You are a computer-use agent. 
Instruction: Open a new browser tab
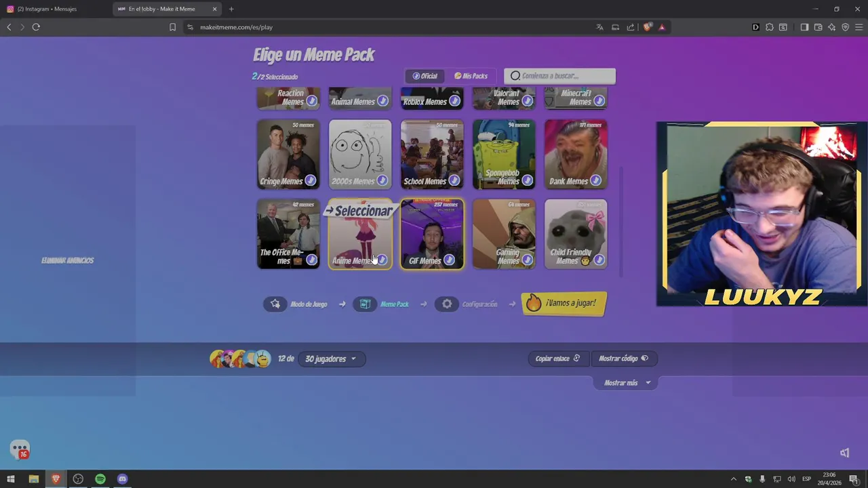pos(231,9)
